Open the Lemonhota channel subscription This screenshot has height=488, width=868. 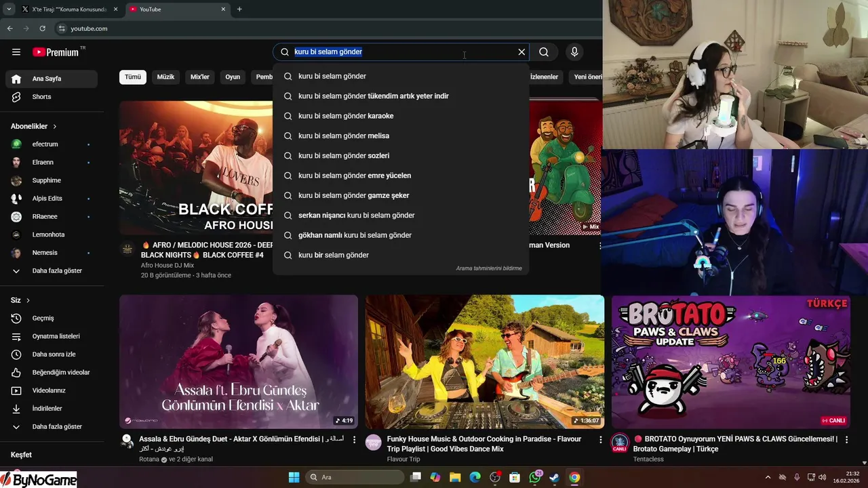tap(52, 235)
